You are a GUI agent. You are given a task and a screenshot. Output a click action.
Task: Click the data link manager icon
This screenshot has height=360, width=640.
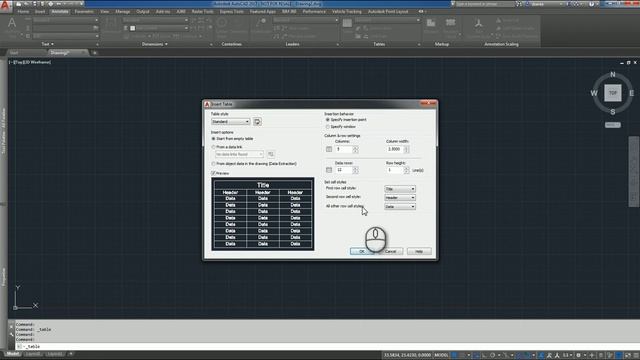(x=271, y=154)
